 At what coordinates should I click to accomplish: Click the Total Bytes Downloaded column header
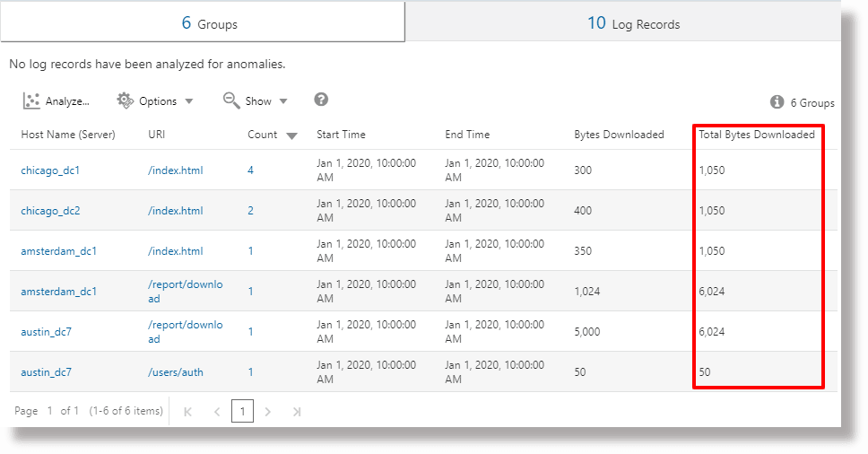tap(757, 135)
